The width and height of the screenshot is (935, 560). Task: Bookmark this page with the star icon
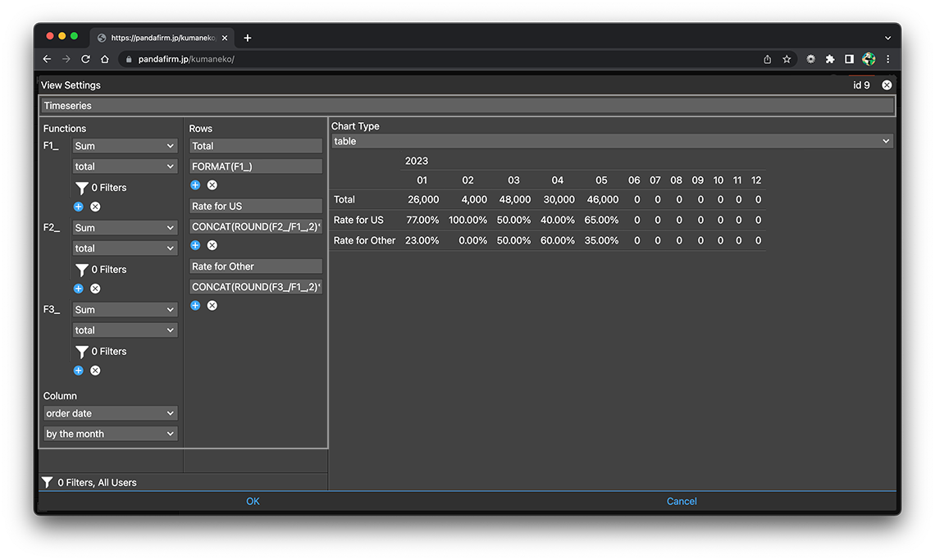(x=787, y=59)
